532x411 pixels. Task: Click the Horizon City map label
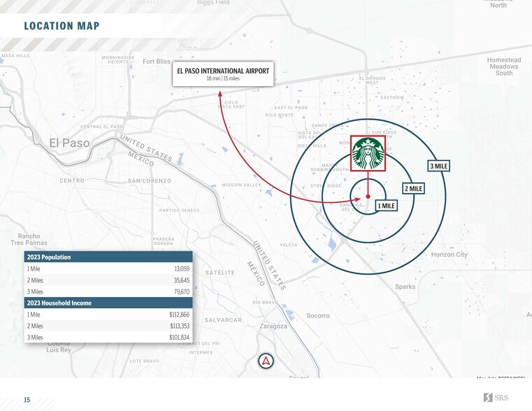pos(449,254)
